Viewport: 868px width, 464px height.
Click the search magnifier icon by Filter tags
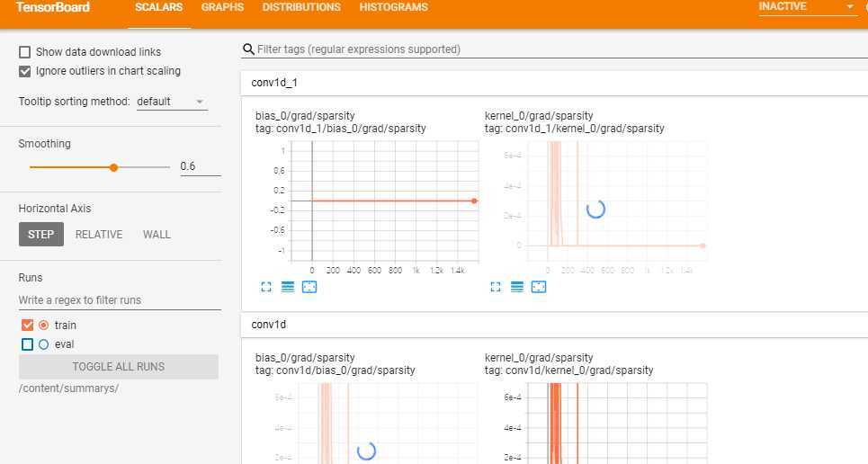pos(248,49)
